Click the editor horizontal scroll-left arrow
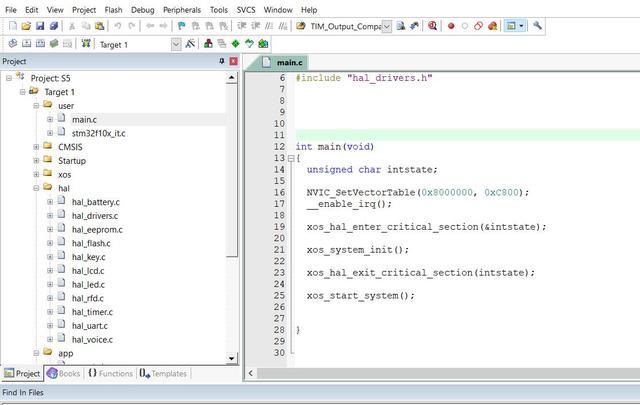Screen dimensions: 640x405 point(251,373)
